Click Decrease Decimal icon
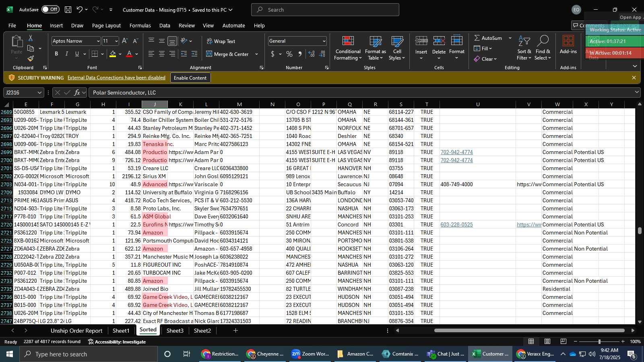 322,54
